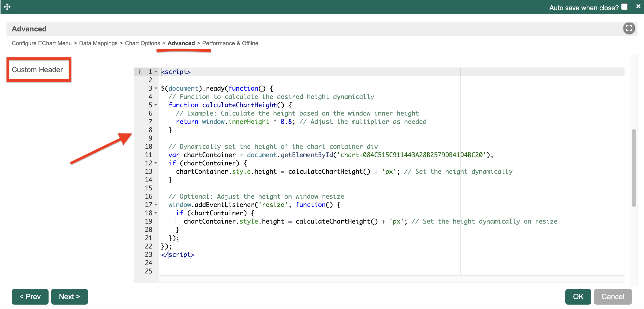
Task: Open the Data Mappings step
Action: point(98,43)
